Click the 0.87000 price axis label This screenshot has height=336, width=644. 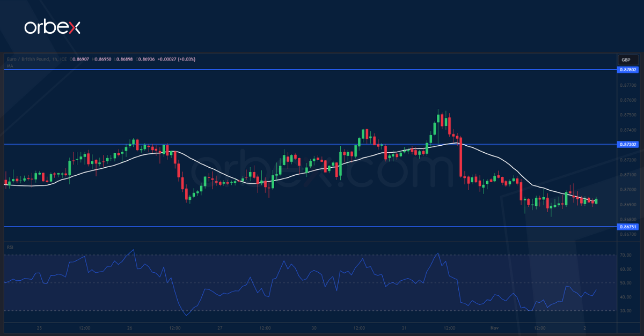(628, 190)
